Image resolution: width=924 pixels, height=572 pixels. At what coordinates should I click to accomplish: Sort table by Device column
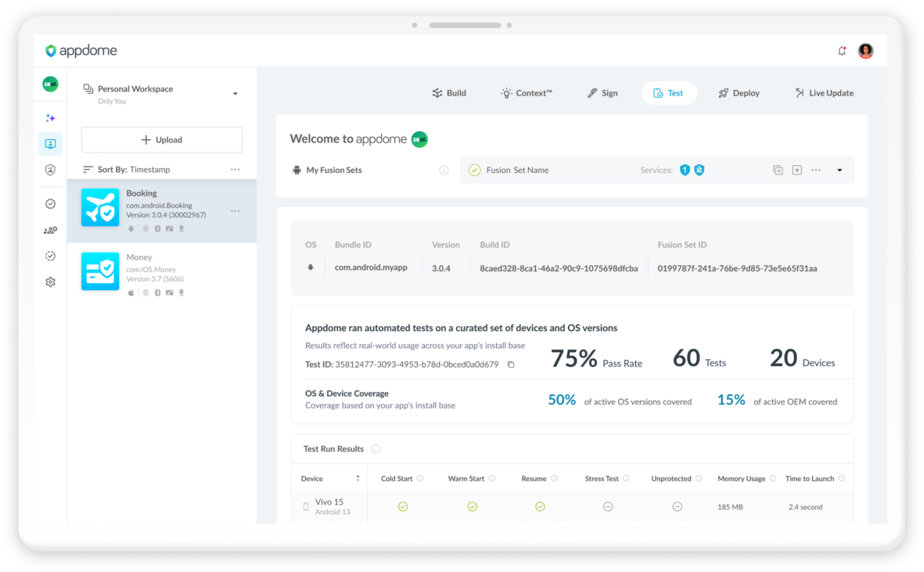358,478
